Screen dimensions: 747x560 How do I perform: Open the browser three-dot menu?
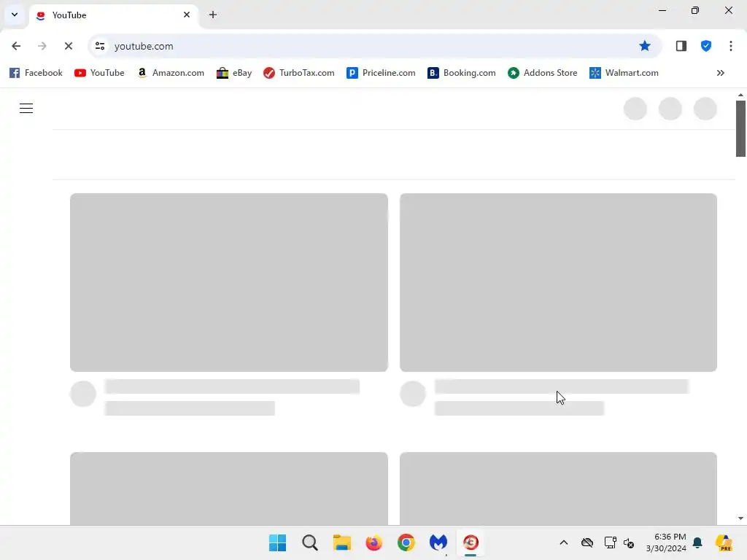[731, 46]
